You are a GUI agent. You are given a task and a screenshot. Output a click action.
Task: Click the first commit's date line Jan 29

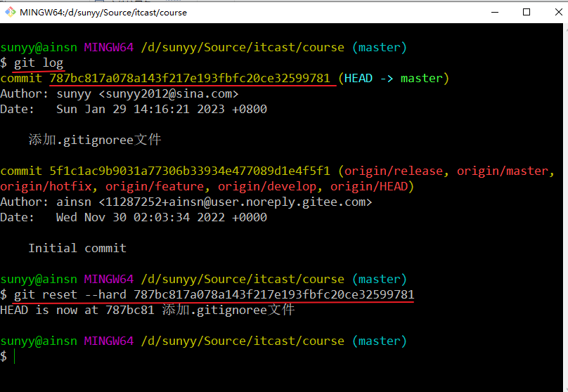[162, 109]
